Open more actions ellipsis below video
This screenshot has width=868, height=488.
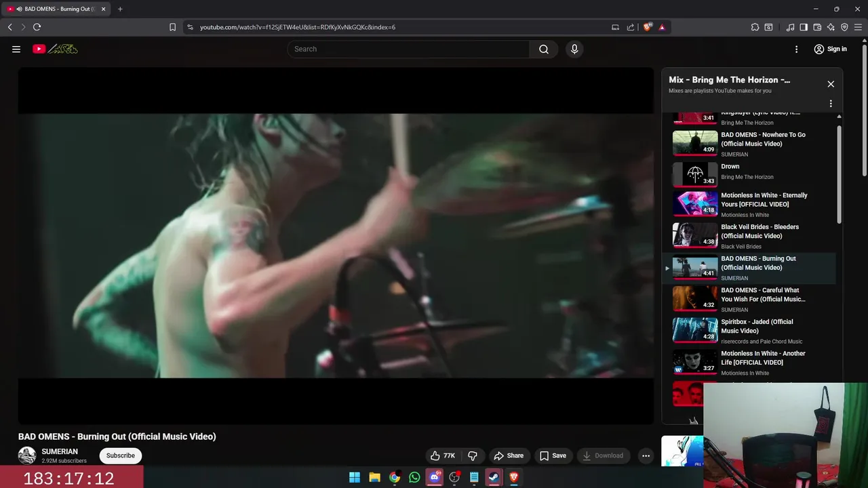click(646, 455)
